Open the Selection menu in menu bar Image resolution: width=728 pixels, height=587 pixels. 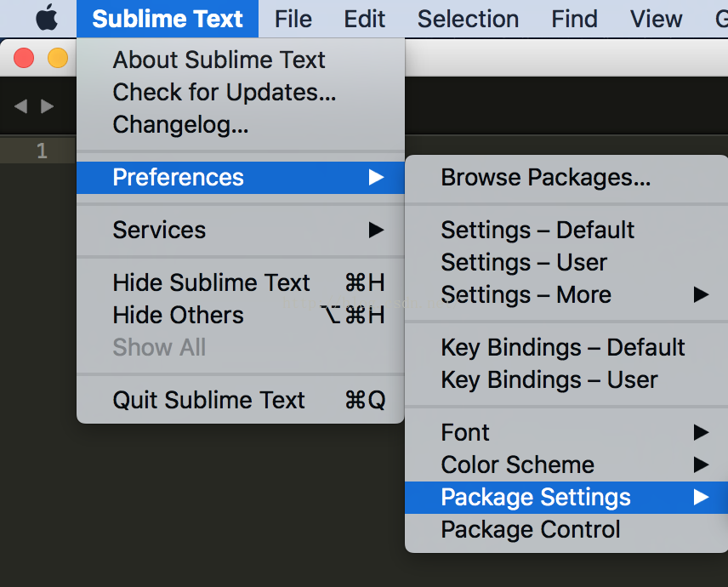point(468,19)
